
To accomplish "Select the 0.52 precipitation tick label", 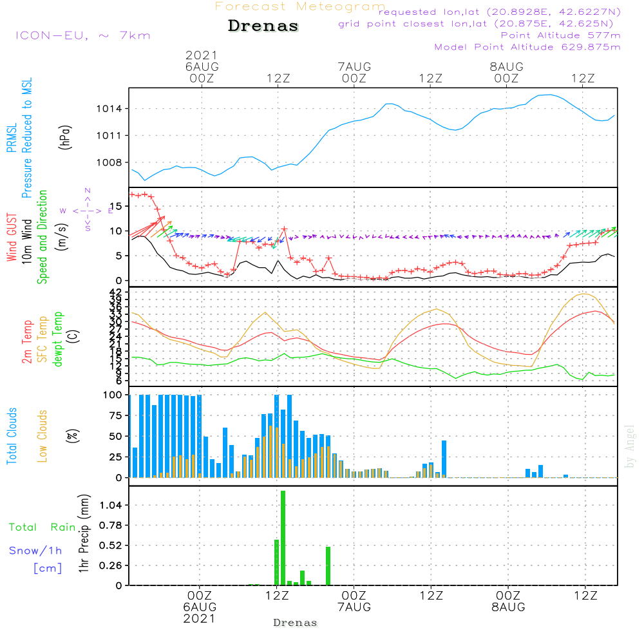I will click(111, 545).
